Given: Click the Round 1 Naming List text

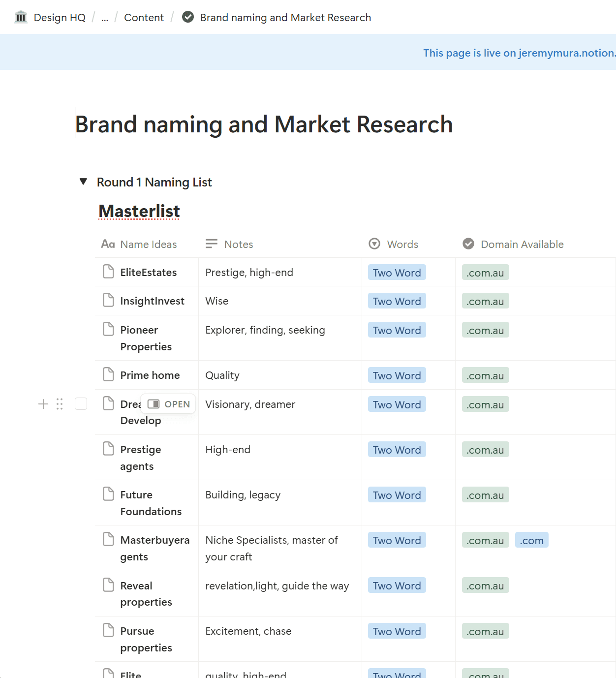Looking at the screenshot, I should tap(154, 182).
